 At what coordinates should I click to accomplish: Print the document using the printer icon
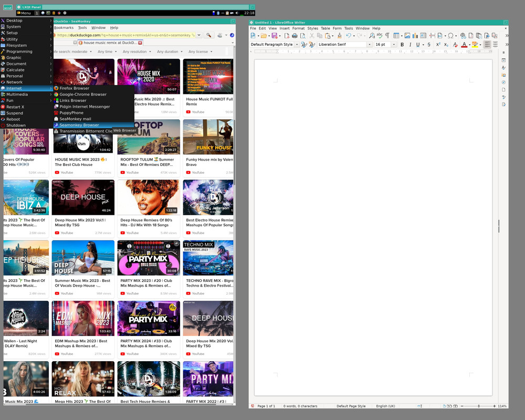[x=295, y=36]
